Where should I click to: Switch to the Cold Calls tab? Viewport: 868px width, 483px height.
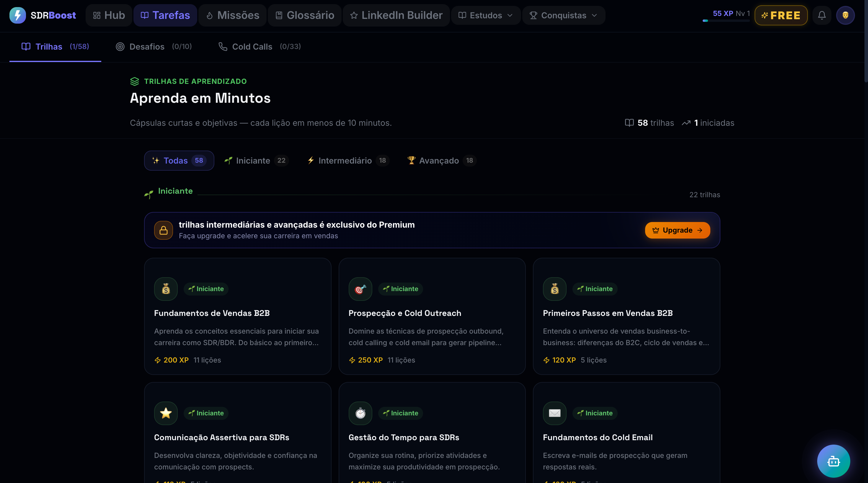[x=252, y=47]
